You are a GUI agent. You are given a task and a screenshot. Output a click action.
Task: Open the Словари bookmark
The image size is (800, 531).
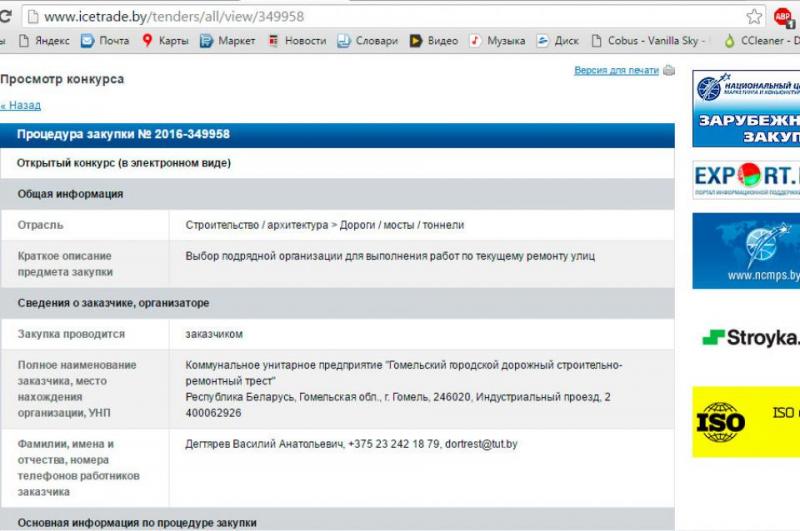(x=367, y=41)
